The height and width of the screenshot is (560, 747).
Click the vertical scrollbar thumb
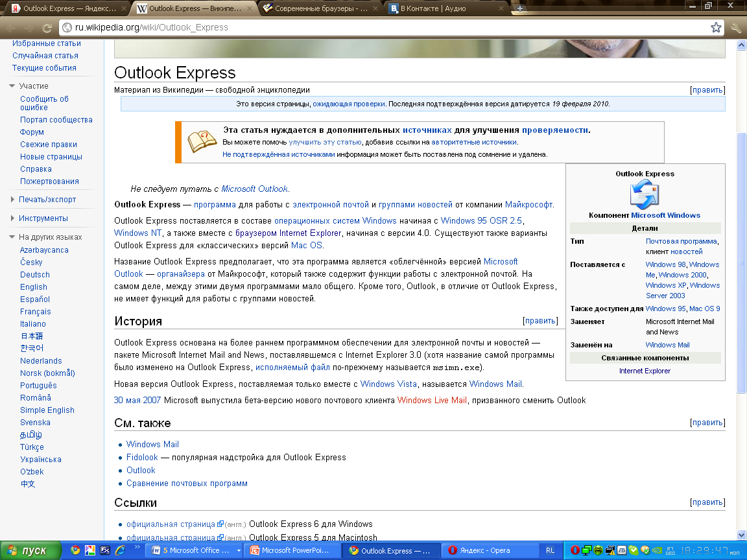[741, 262]
